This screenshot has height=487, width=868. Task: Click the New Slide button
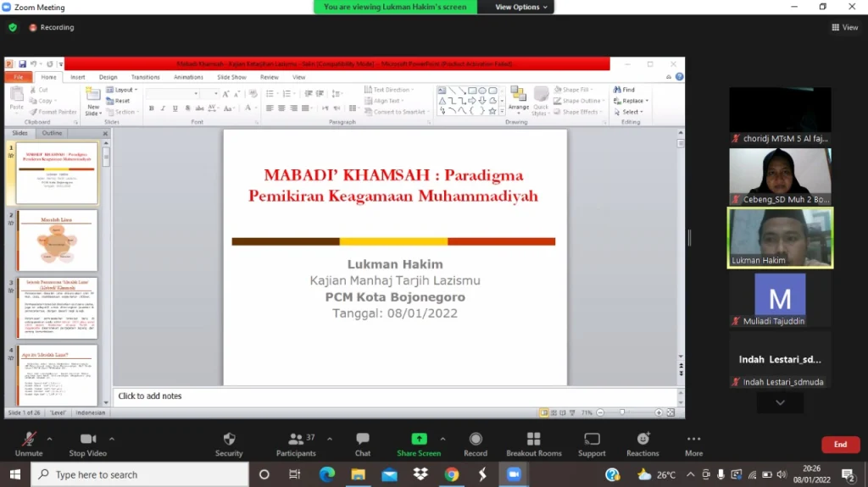pos(93,102)
